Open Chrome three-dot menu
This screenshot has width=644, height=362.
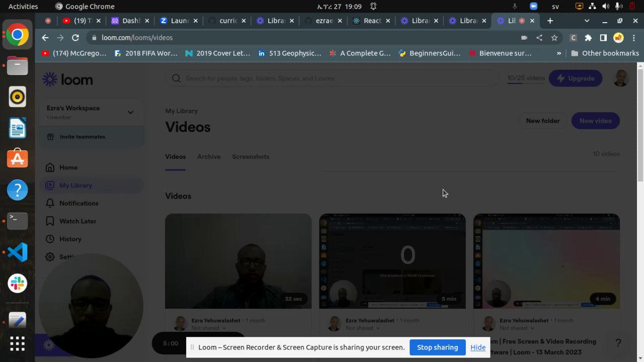tap(633, 38)
